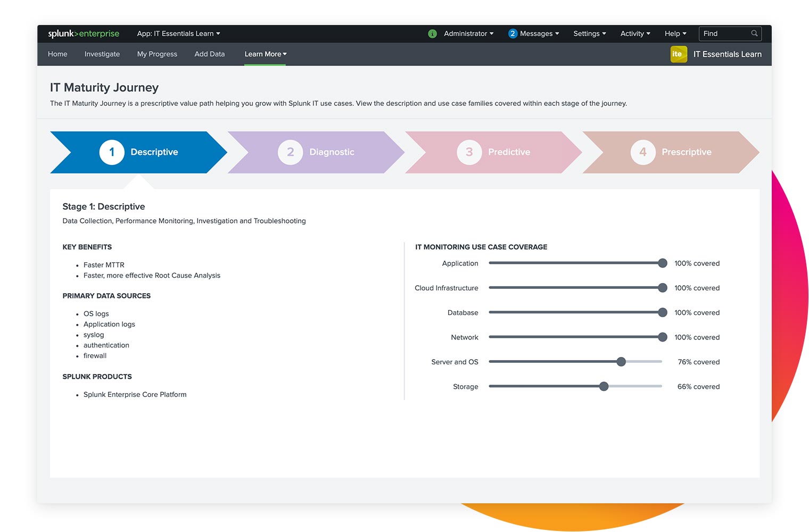Click the Storage coverage slider handle

click(604, 386)
